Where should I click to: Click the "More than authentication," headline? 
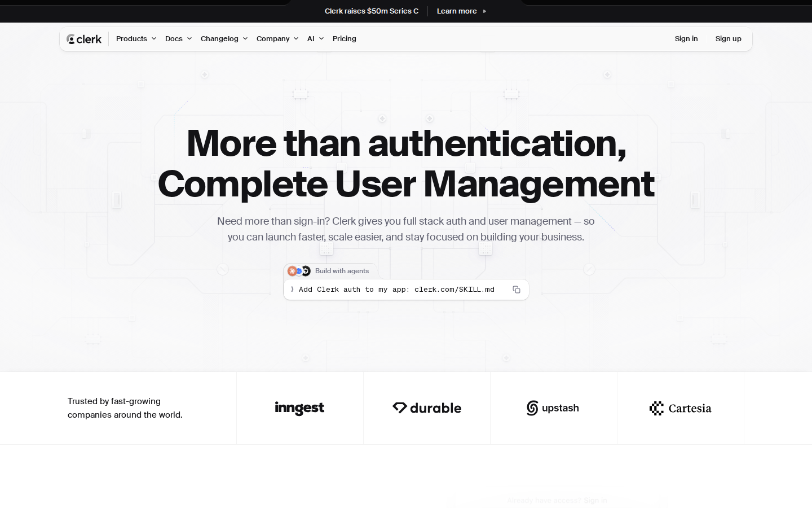406,143
